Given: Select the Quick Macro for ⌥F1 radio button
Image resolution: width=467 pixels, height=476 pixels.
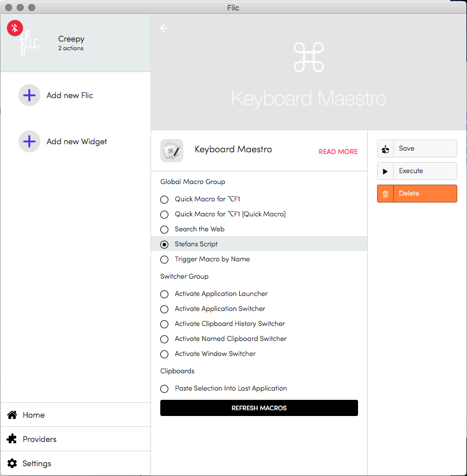Looking at the screenshot, I should (164, 200).
